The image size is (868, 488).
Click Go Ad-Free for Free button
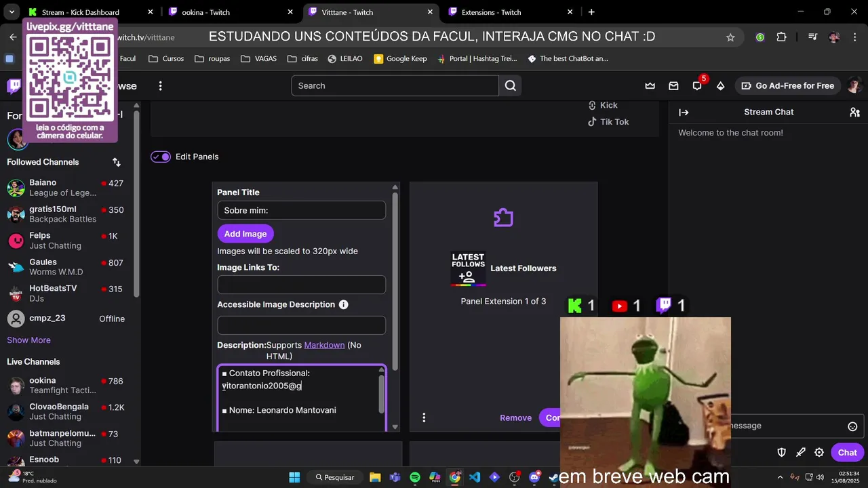click(x=787, y=86)
